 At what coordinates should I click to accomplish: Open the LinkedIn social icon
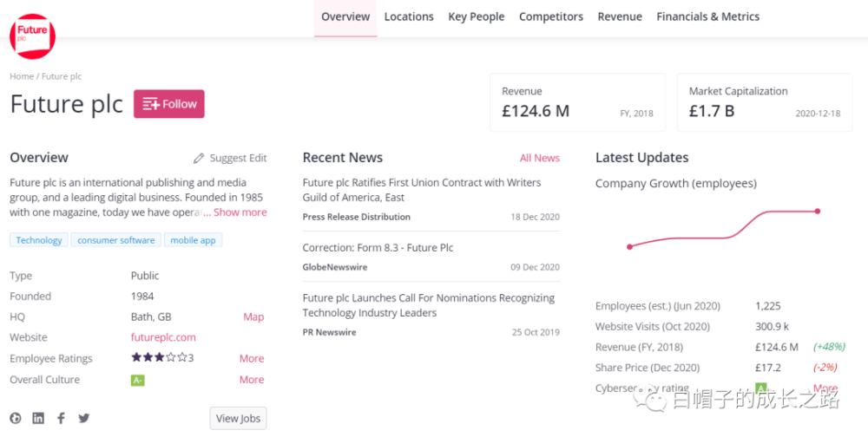coord(38,418)
